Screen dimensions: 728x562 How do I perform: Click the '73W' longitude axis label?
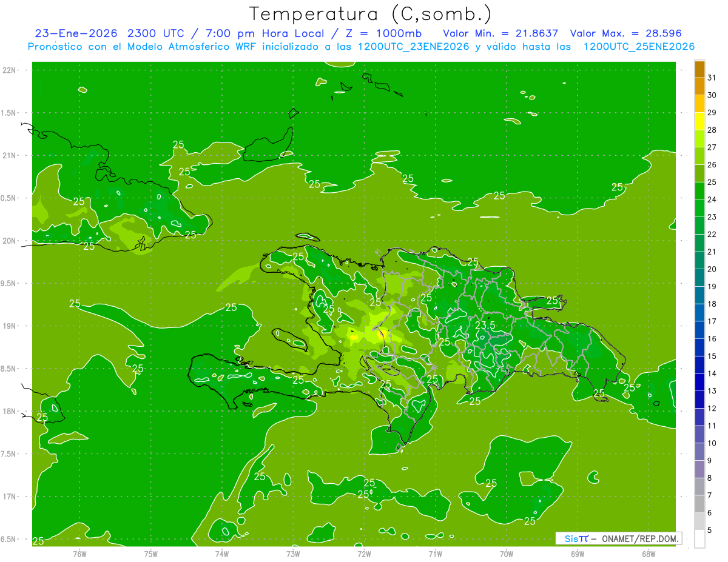pos(293,554)
